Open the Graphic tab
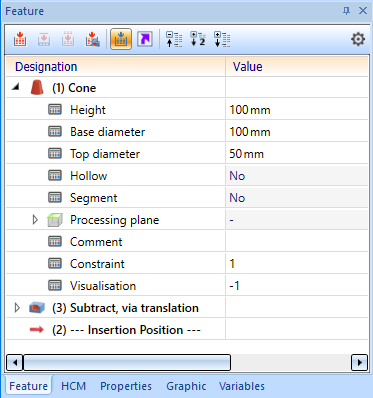373x398 pixels. click(x=186, y=386)
